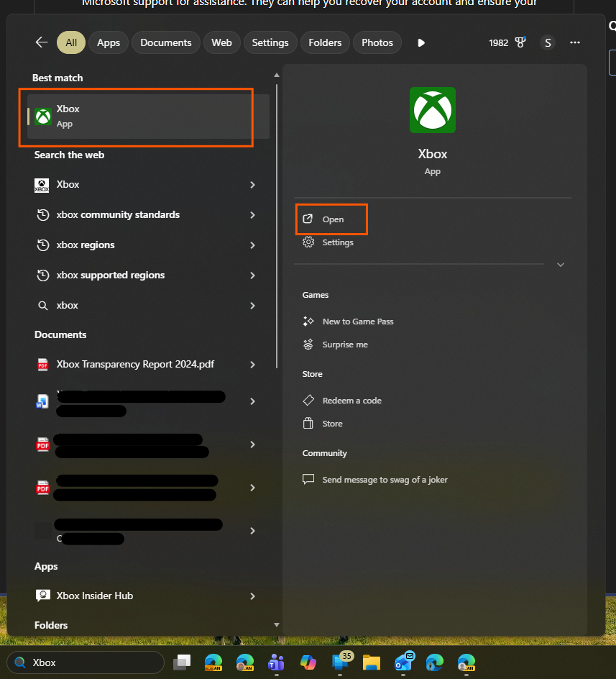Collapse actions list with down chevron
The width and height of the screenshot is (616, 679).
[561, 265]
